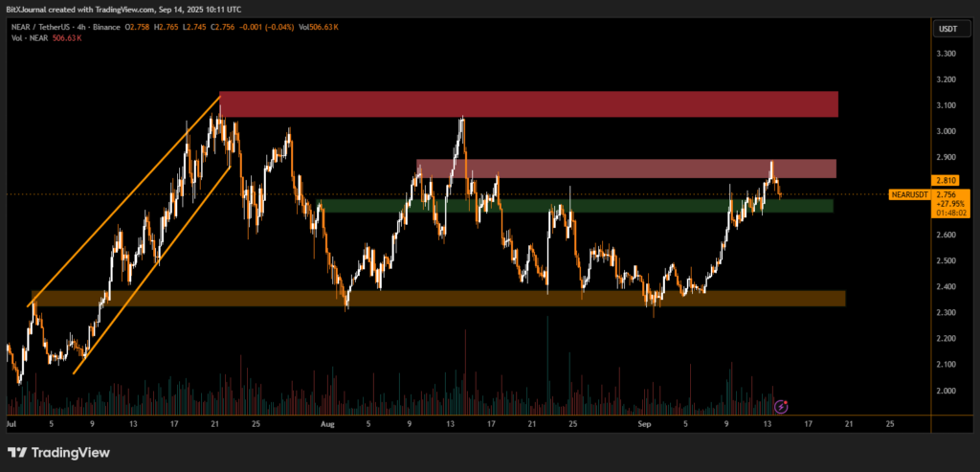
Task: Open the USDT currency selector
Action: tap(946, 30)
